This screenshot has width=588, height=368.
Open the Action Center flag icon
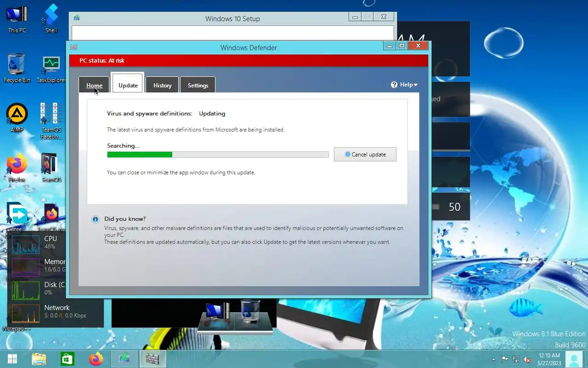[504, 359]
